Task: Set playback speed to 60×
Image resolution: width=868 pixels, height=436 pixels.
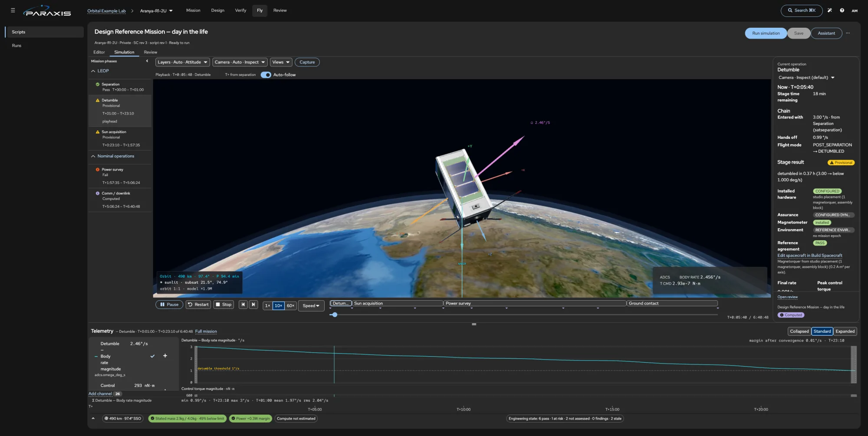Action: click(x=290, y=306)
